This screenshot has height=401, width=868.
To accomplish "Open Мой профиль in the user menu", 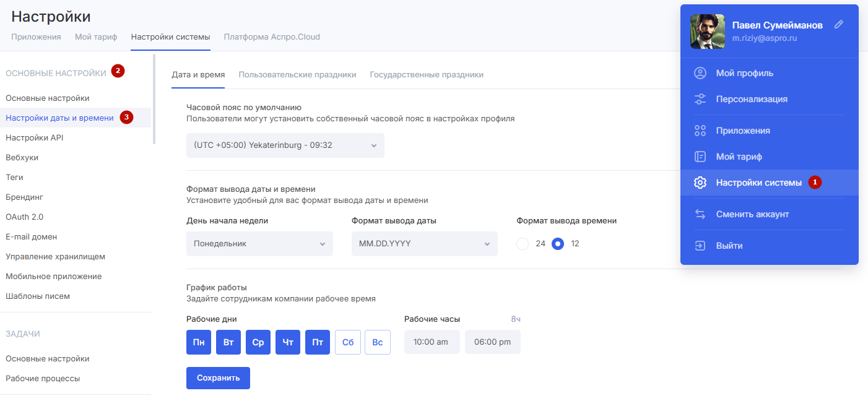I will [770, 73].
